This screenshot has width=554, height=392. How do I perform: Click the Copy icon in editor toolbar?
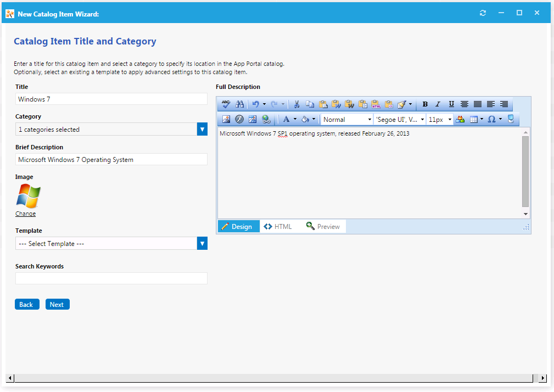310,104
